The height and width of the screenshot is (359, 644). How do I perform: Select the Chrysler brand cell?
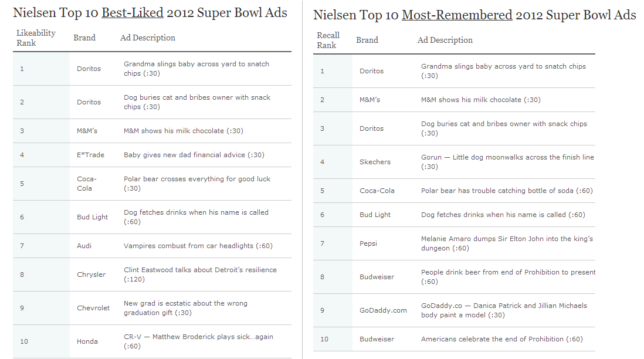91,275
